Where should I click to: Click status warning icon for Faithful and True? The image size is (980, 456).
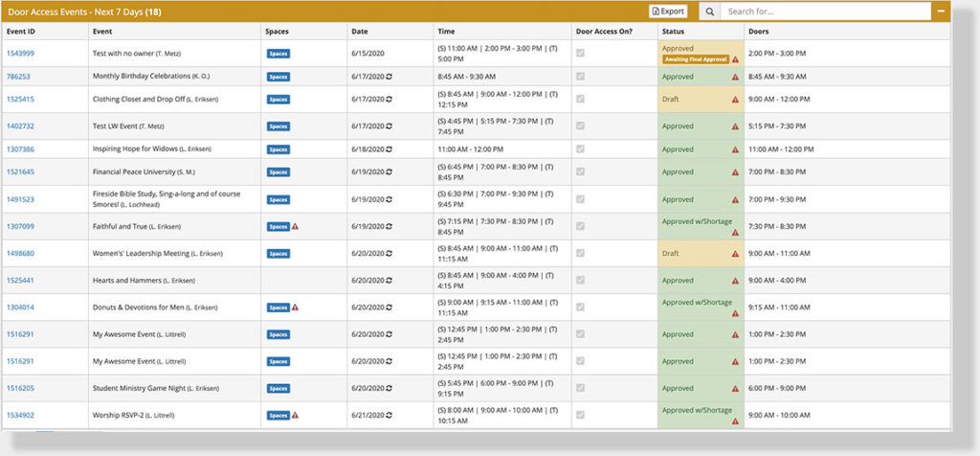point(736,232)
